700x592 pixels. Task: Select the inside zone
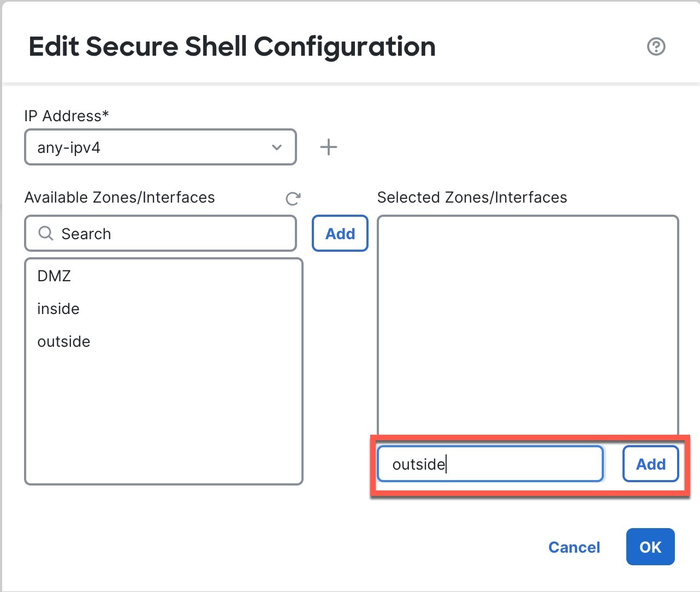[58, 309]
